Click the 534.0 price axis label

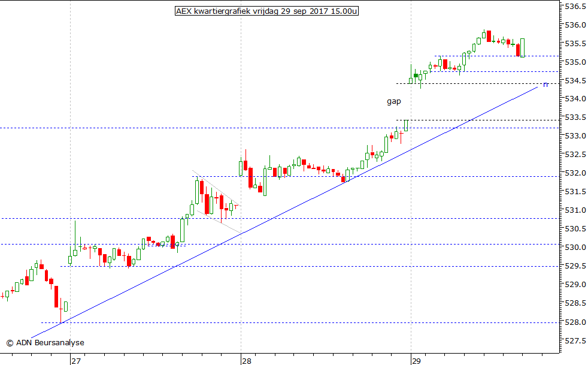click(x=575, y=99)
